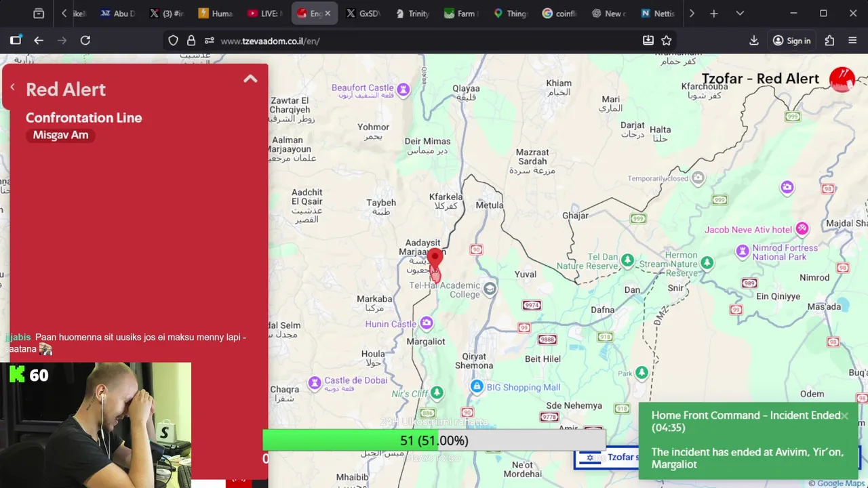This screenshot has height=488, width=868.
Task: Click the purple marker near Majdal Shams
Action: [787, 186]
